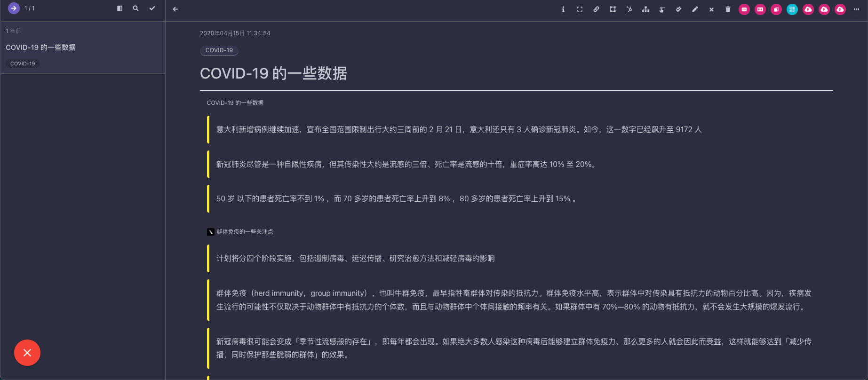868x380 pixels.
Task: Click the purple right-arrow circle icon
Action: click(x=14, y=8)
